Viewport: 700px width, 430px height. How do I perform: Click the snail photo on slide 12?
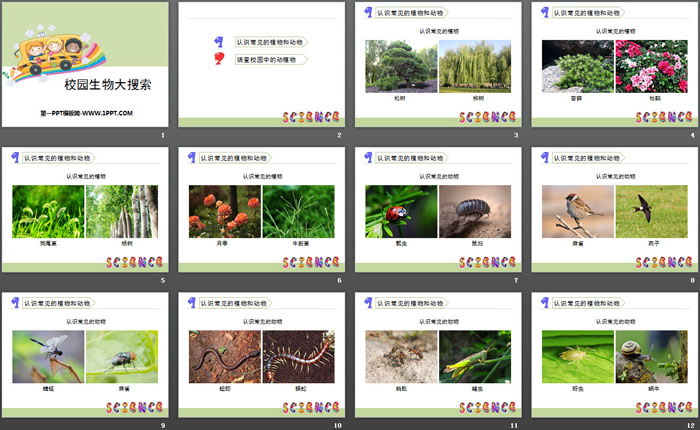[x=651, y=357]
